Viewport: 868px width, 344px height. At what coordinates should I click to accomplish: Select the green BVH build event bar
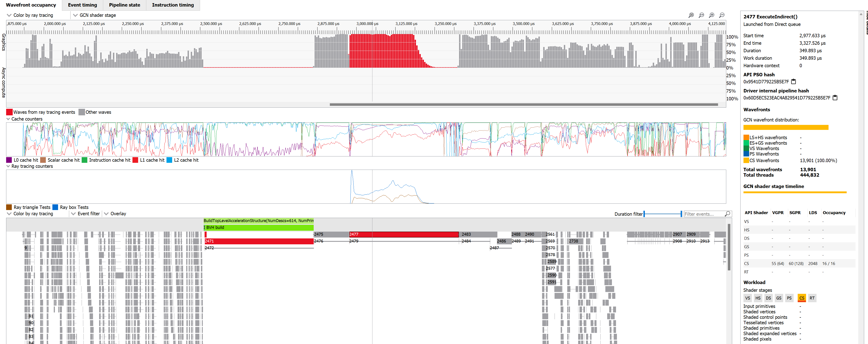click(x=258, y=228)
